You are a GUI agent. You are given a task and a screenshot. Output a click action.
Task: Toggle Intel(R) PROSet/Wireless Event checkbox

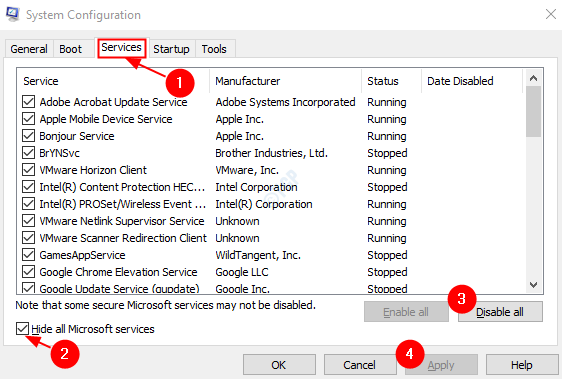28,204
